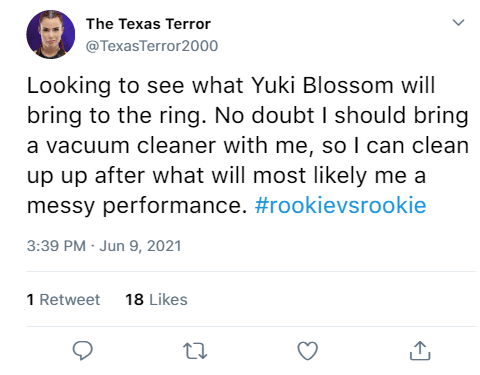This screenshot has width=480, height=375.
Task: Click the words vacuum cleaner in tweet
Action: click(131, 146)
